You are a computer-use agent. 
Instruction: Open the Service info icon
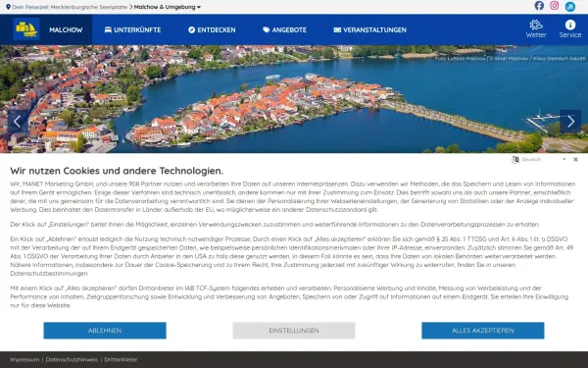[x=570, y=29]
